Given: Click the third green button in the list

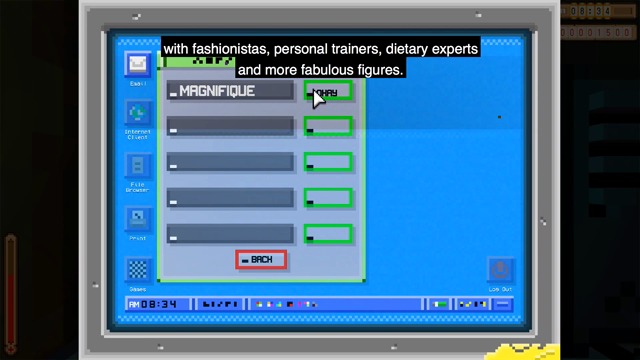Looking at the screenshot, I should pos(328,162).
